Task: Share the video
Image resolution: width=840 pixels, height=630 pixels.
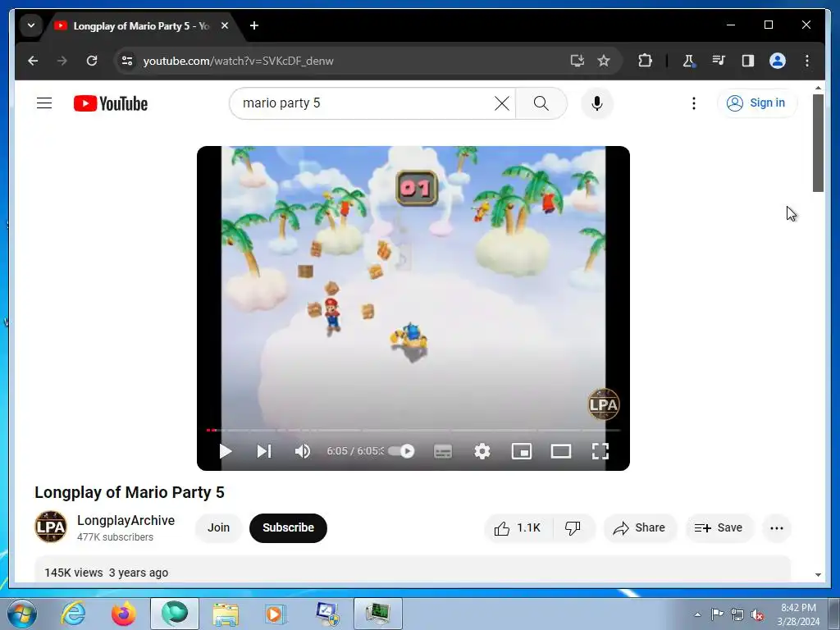Action: click(640, 528)
